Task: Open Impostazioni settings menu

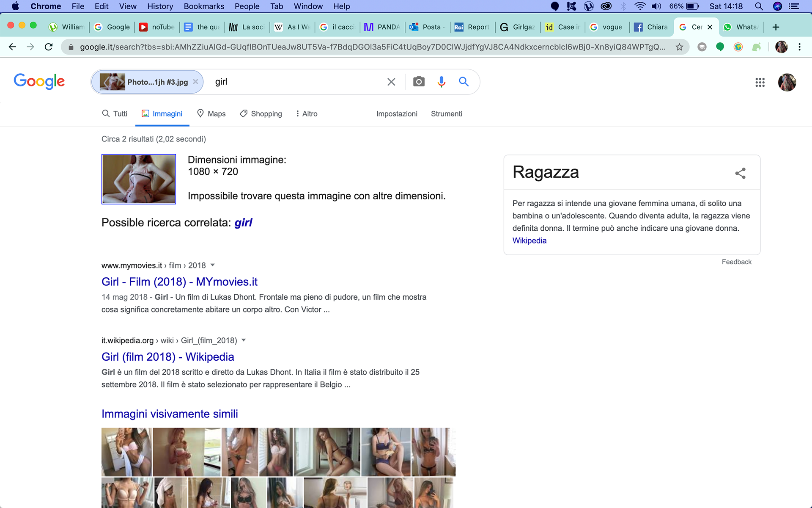Action: click(x=397, y=113)
